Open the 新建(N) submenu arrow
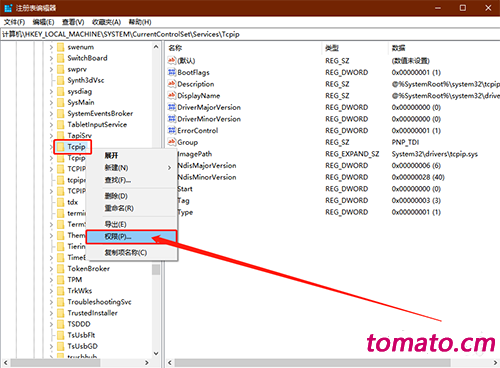Image resolution: width=500 pixels, height=368 pixels. coord(169,168)
